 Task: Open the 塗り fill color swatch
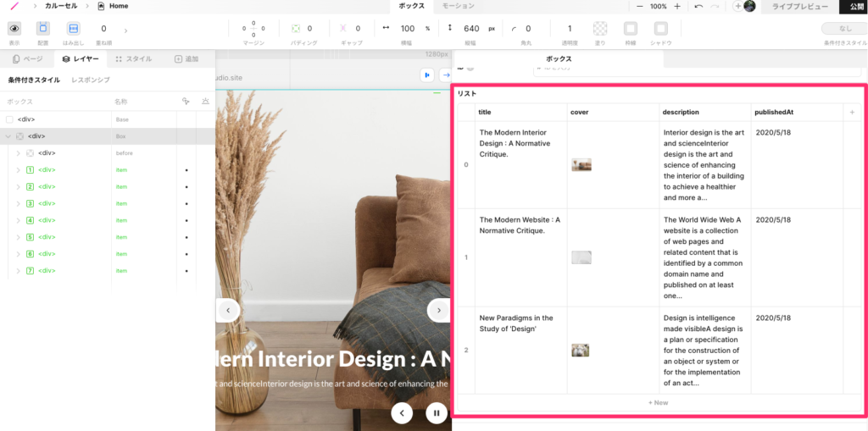(600, 29)
